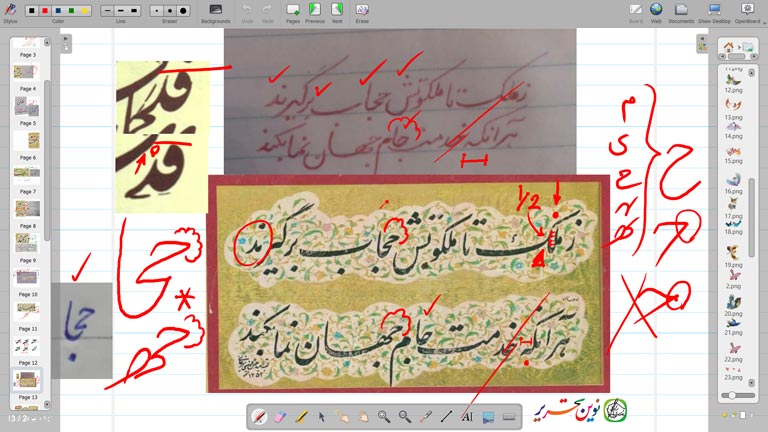Image resolution: width=768 pixels, height=432 pixels.
Task: Choose the yellow Highlighter tool
Action: [301, 415]
